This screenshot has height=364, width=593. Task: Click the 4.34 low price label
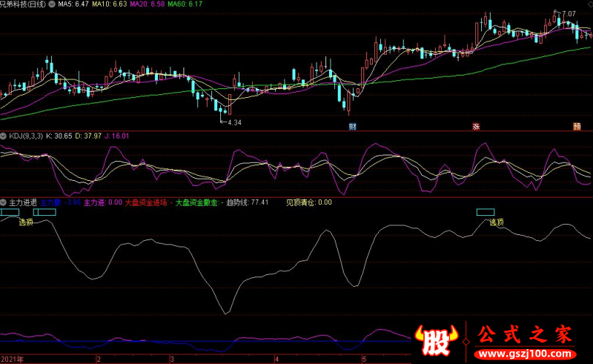click(x=234, y=122)
